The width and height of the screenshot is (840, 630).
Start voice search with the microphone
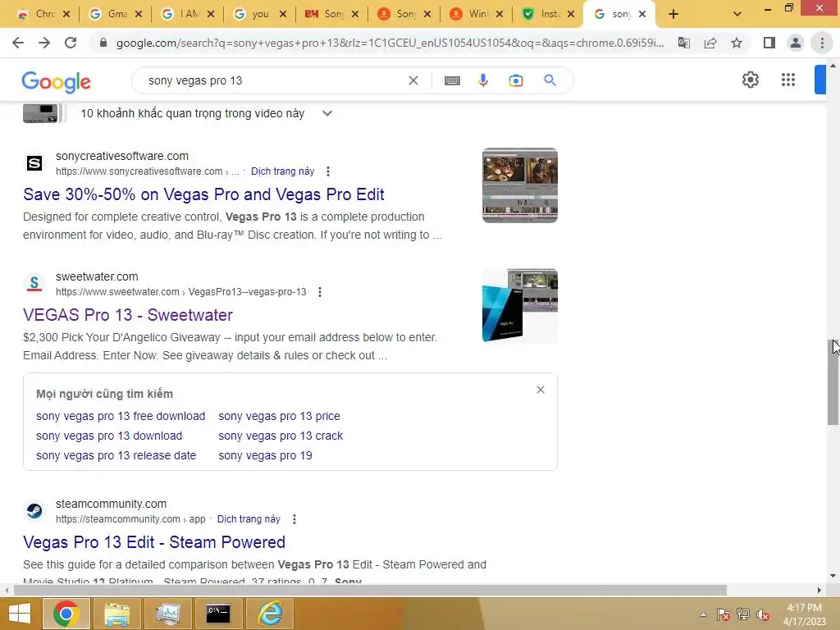(x=482, y=80)
